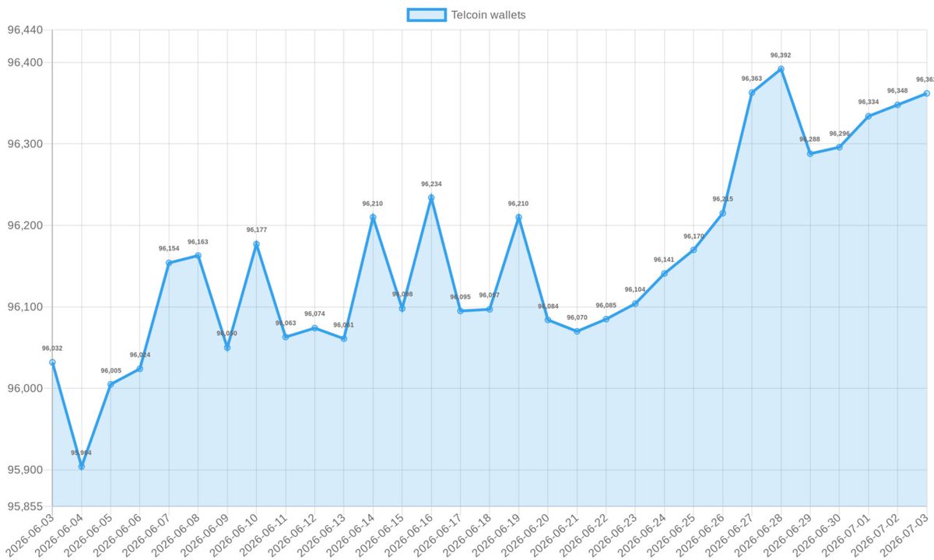Click the 96,061 value label
Screen dimensions: 934x560
click(x=343, y=325)
